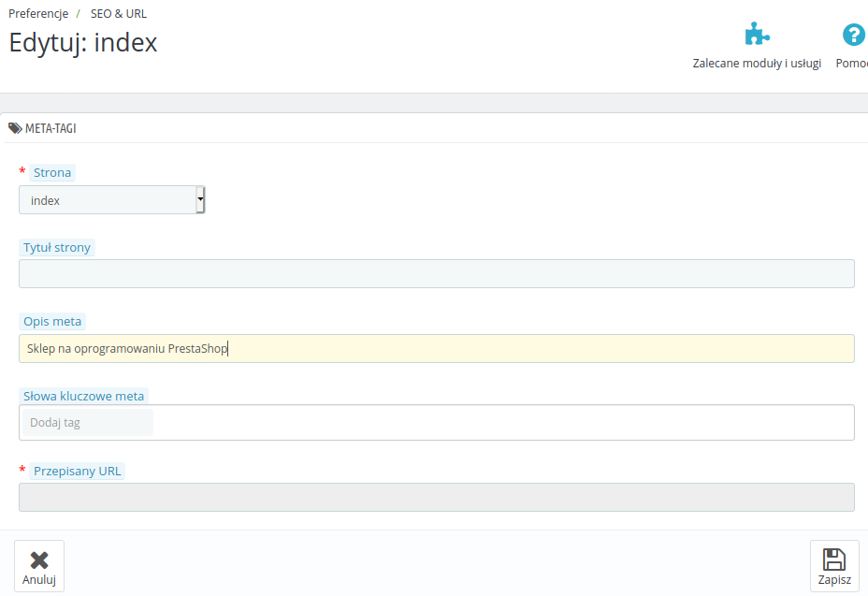Click the puzzle piece modules icon
The width and height of the screenshot is (868, 596).
(x=757, y=35)
